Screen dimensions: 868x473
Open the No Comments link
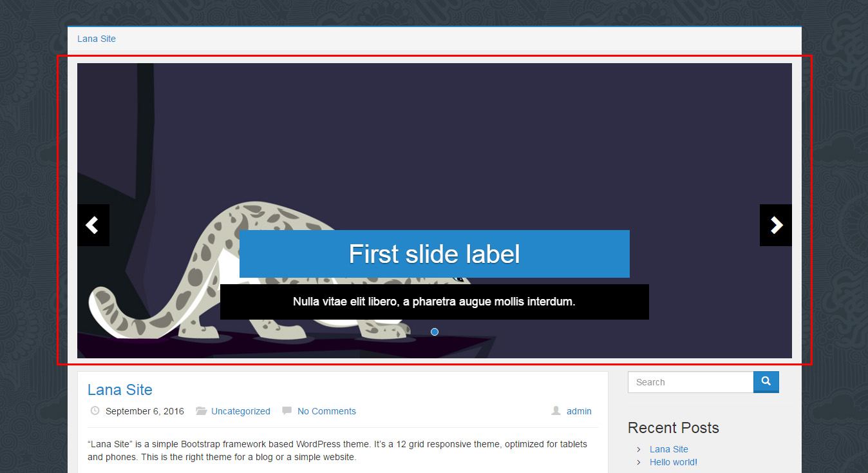click(326, 410)
